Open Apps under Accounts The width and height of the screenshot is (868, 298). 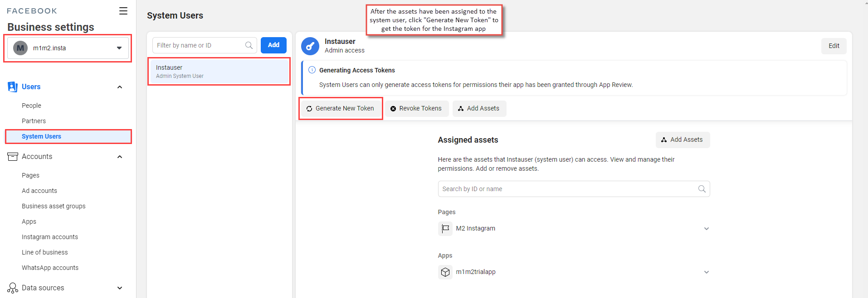[x=29, y=221]
